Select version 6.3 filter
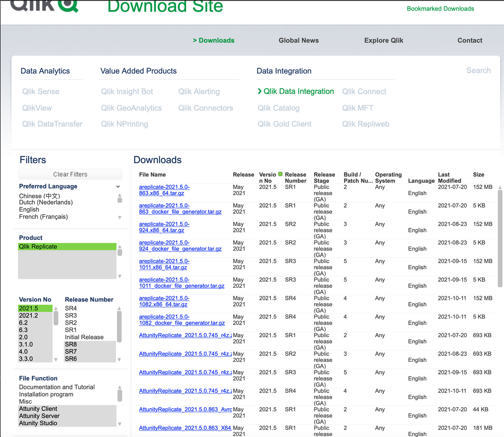 35,330
